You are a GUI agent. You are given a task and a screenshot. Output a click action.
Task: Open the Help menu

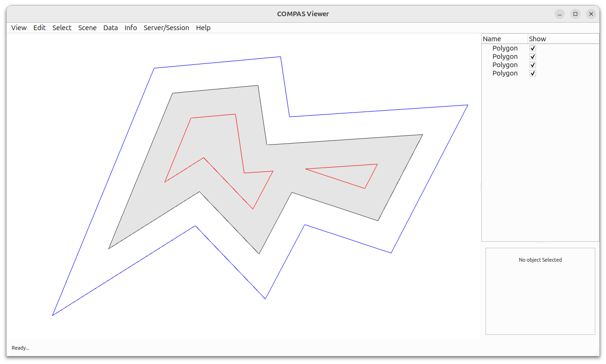203,28
